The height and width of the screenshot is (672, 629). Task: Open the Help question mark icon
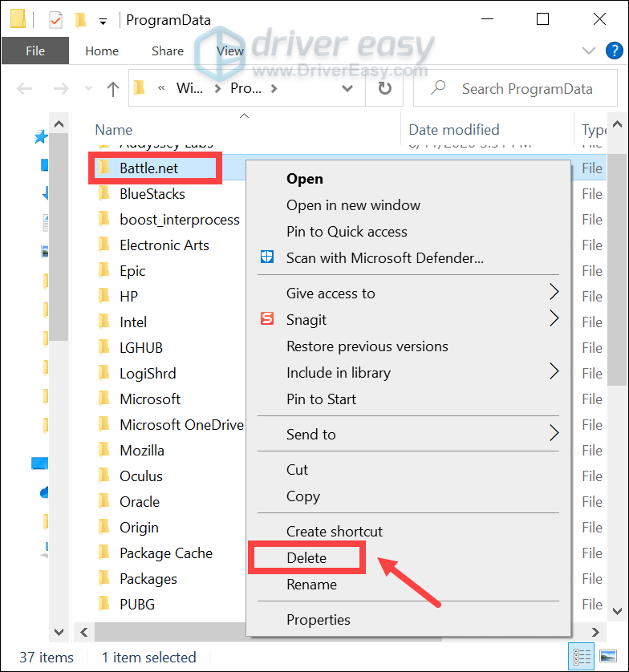(615, 51)
